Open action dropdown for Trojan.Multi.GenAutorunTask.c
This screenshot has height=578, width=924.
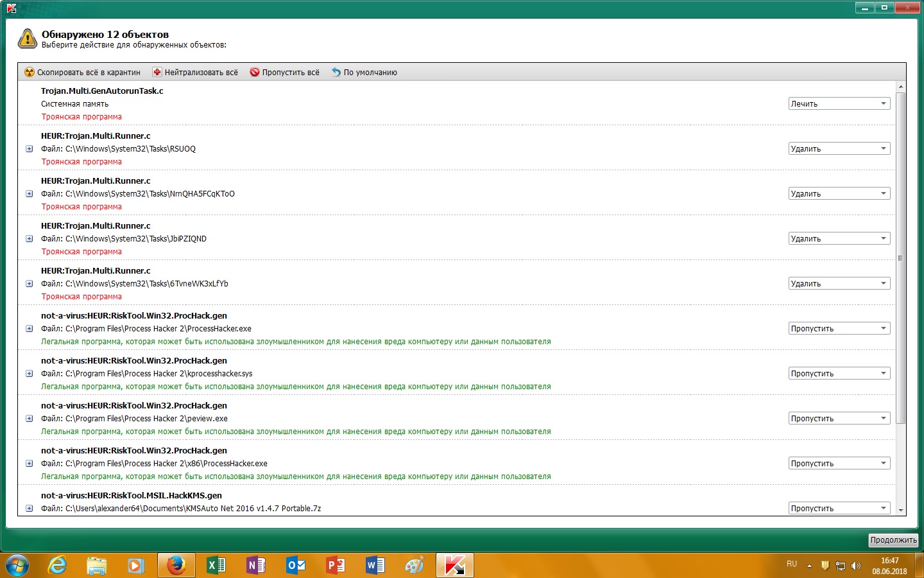tap(839, 104)
